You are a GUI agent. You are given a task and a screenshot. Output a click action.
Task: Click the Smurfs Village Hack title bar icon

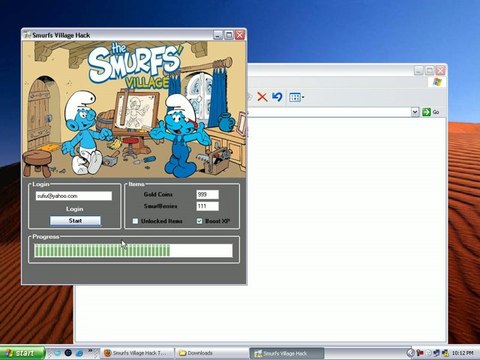tap(27, 35)
